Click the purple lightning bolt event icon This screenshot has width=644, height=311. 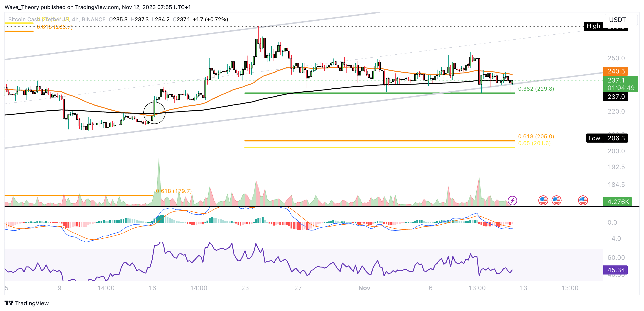[x=512, y=200]
